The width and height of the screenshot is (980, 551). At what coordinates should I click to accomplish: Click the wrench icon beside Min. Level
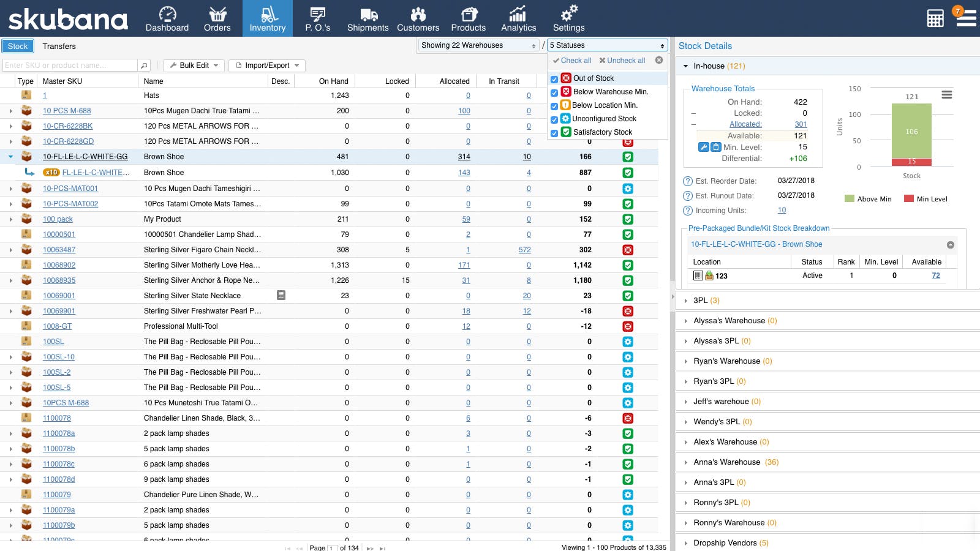pos(704,147)
